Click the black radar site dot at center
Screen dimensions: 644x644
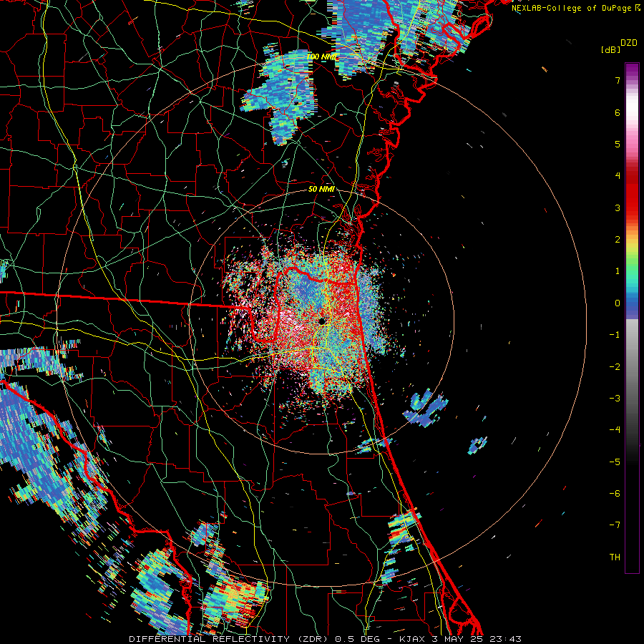323,321
